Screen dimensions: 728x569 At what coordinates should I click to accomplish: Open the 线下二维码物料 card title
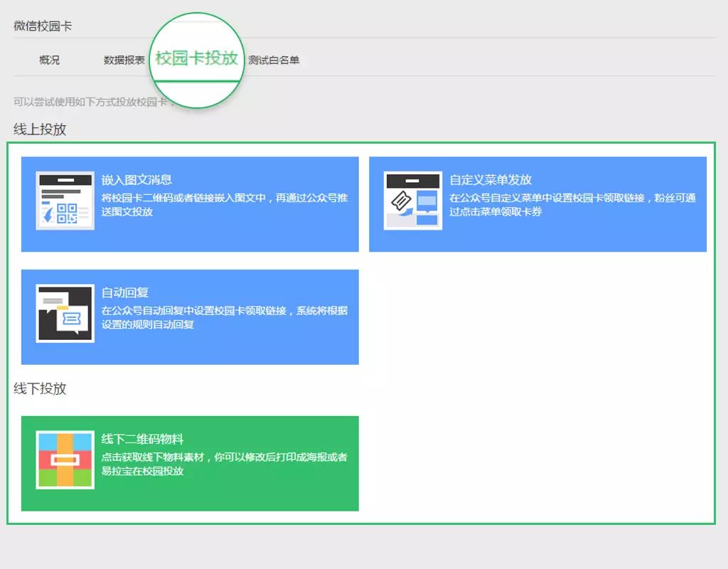(x=142, y=439)
